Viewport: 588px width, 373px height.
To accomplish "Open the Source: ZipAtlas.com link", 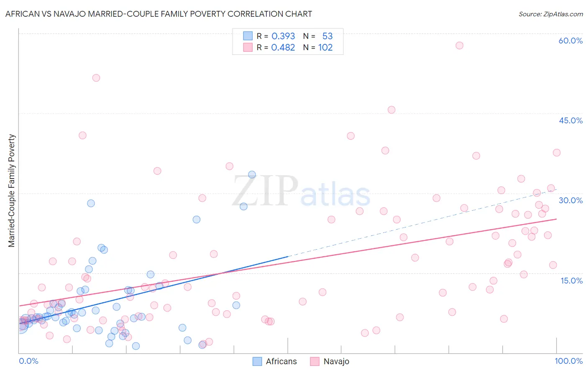I will [x=551, y=14].
